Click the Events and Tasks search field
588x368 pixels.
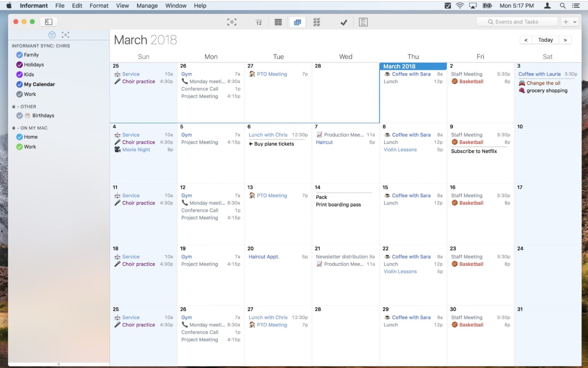[x=517, y=22]
